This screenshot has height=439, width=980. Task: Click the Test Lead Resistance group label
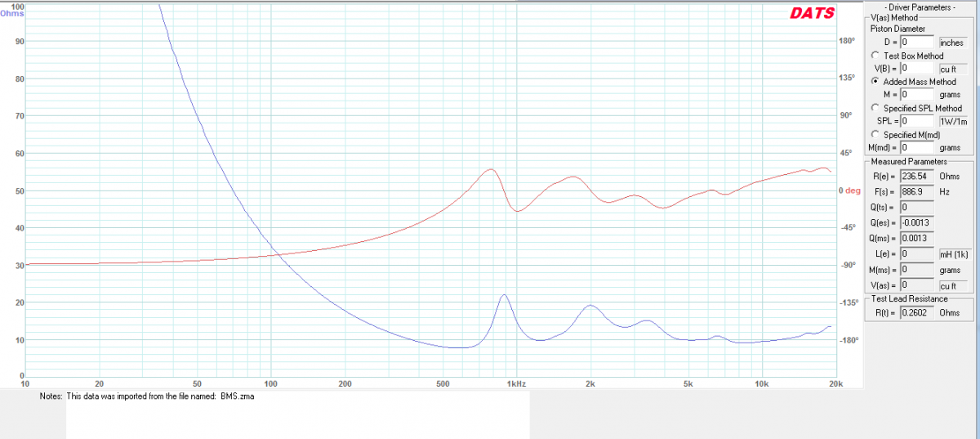[x=911, y=299]
